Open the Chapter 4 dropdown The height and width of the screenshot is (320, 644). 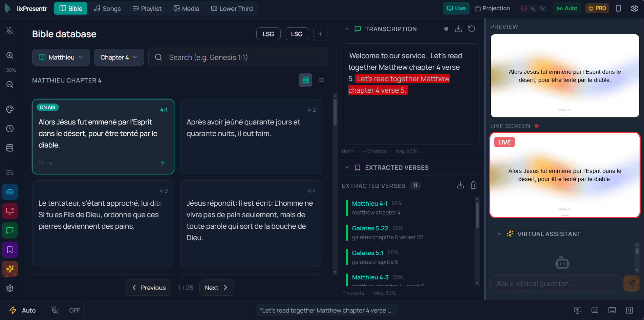(x=119, y=57)
